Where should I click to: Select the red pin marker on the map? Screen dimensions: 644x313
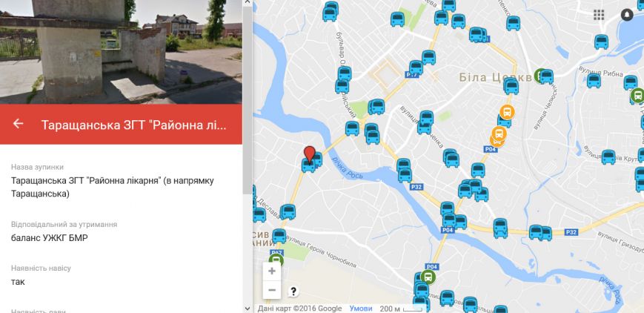click(x=310, y=155)
